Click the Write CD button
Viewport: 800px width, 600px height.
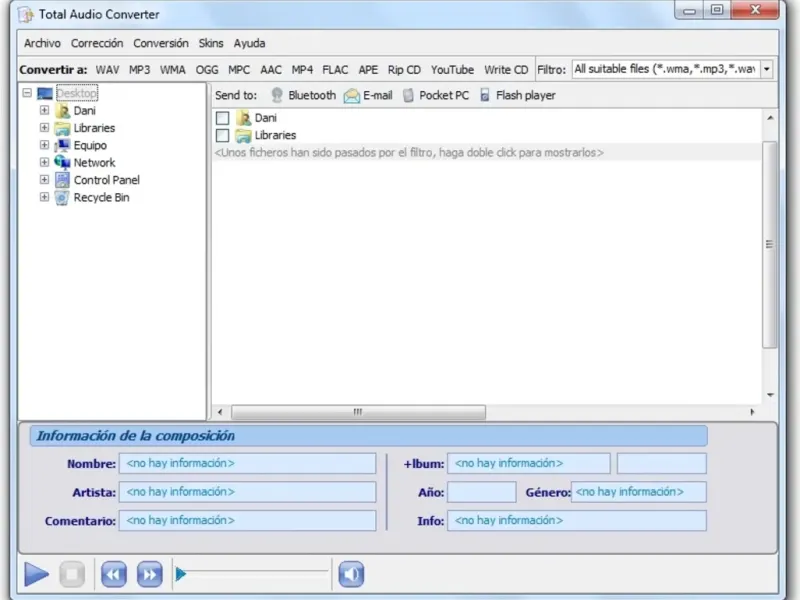tap(506, 70)
